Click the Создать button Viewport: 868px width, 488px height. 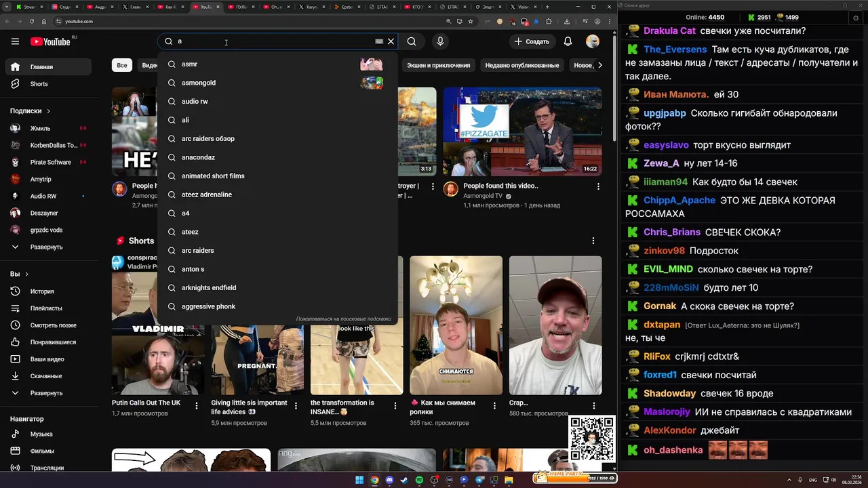[531, 41]
